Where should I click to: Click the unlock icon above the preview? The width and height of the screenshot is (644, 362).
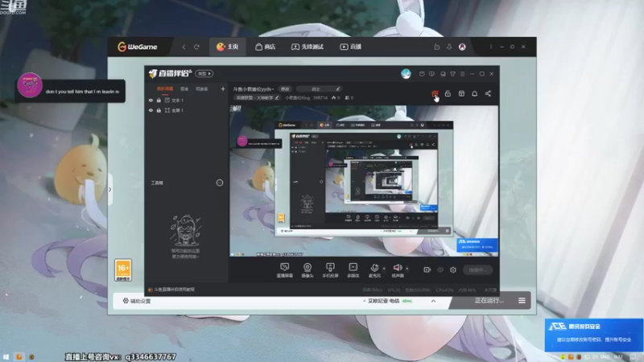click(x=448, y=93)
